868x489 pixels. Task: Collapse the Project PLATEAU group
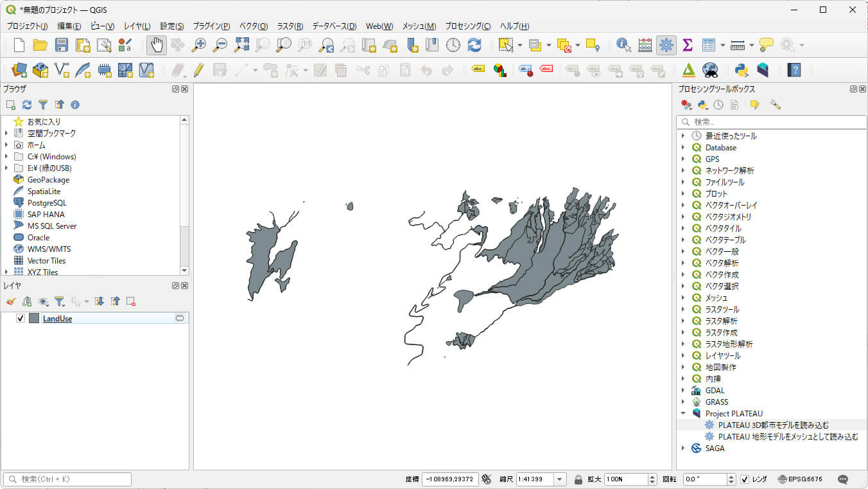(683, 414)
